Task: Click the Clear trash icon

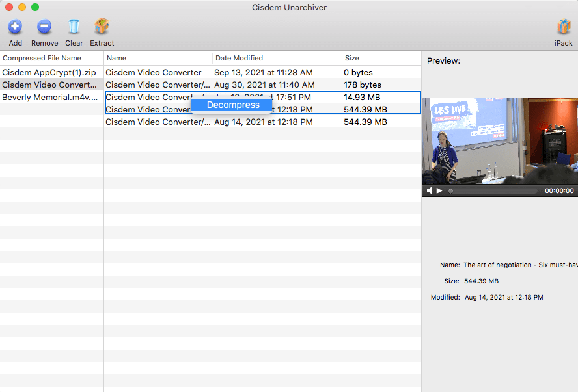Action: [x=74, y=27]
